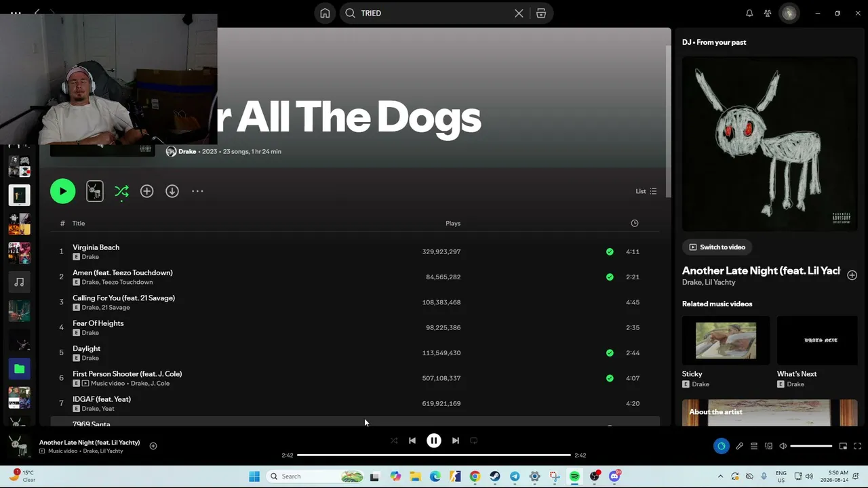Open the What's Next music video thumbnail

[x=817, y=340]
